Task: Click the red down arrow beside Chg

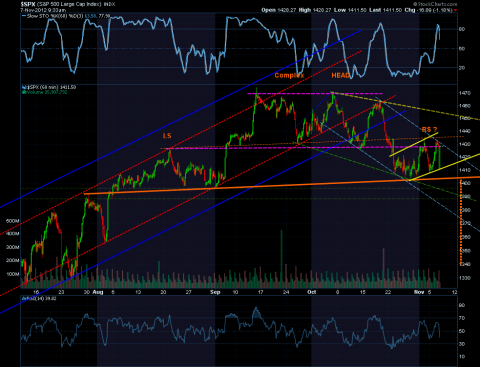Action: [455, 10]
